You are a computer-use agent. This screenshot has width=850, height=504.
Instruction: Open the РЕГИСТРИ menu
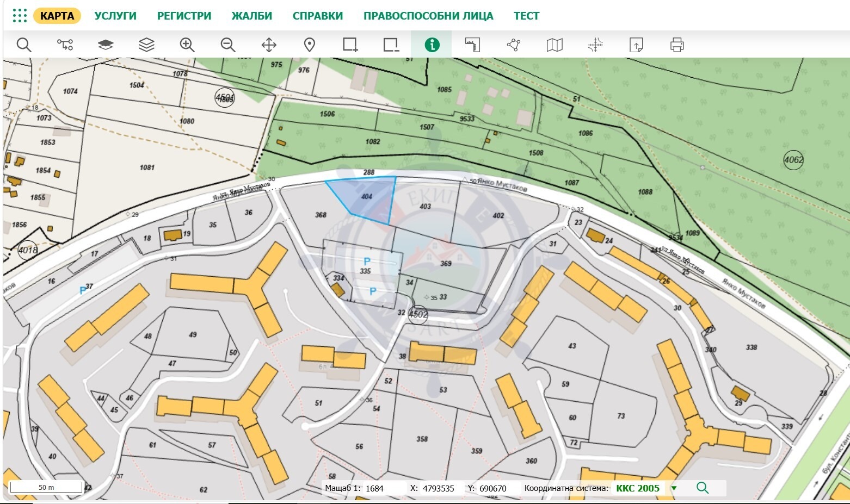[184, 16]
